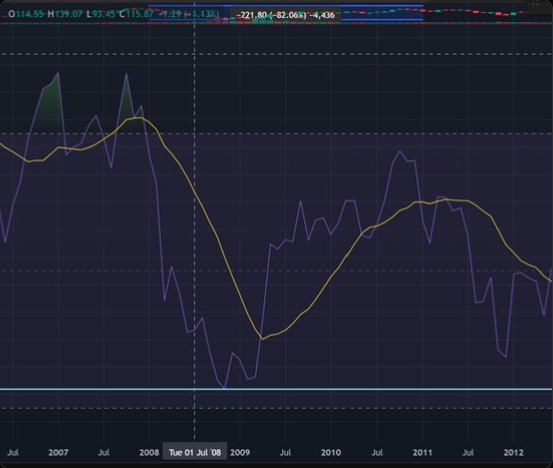Click the Jul label between 2010 and 2011
Image resolution: width=553 pixels, height=468 pixels.
tap(377, 452)
